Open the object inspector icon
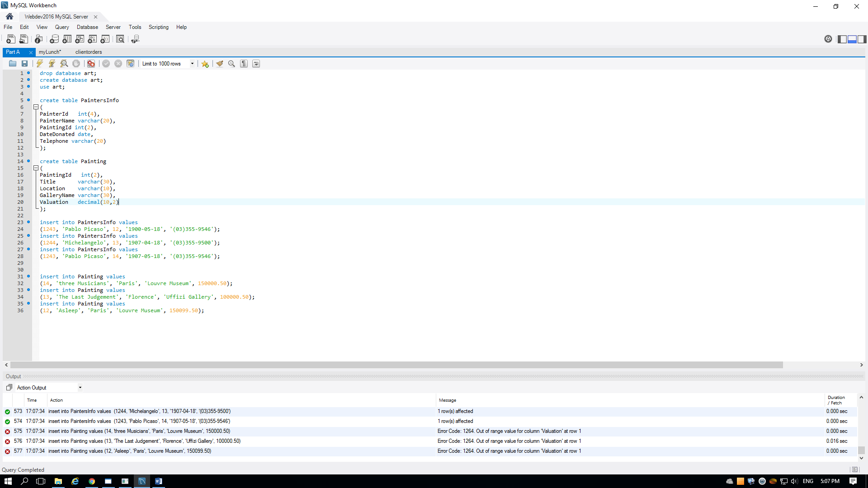The image size is (868, 488). pos(39,39)
